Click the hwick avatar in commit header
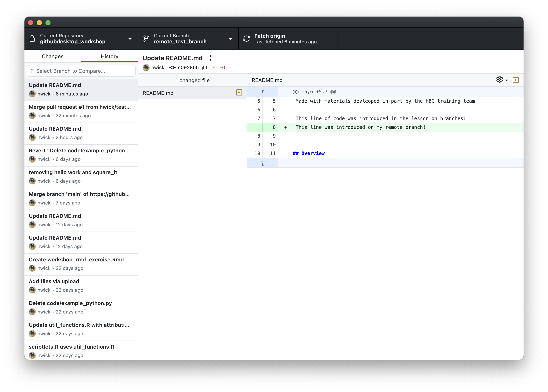Screen dimensions: 548x392 (146, 68)
